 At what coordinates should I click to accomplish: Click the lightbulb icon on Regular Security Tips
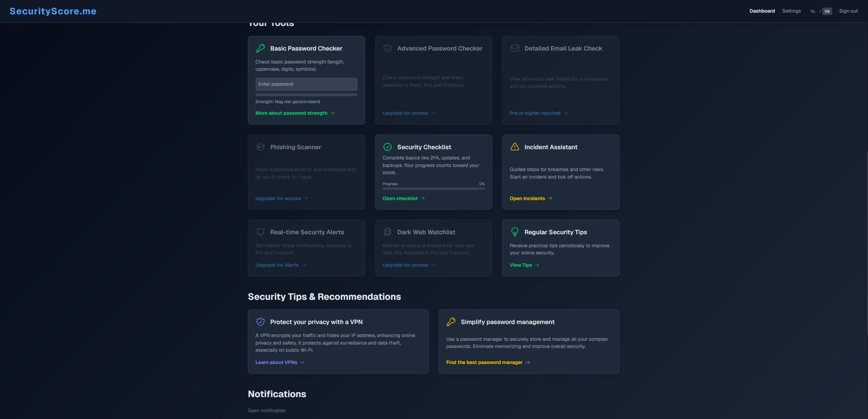pyautogui.click(x=514, y=232)
